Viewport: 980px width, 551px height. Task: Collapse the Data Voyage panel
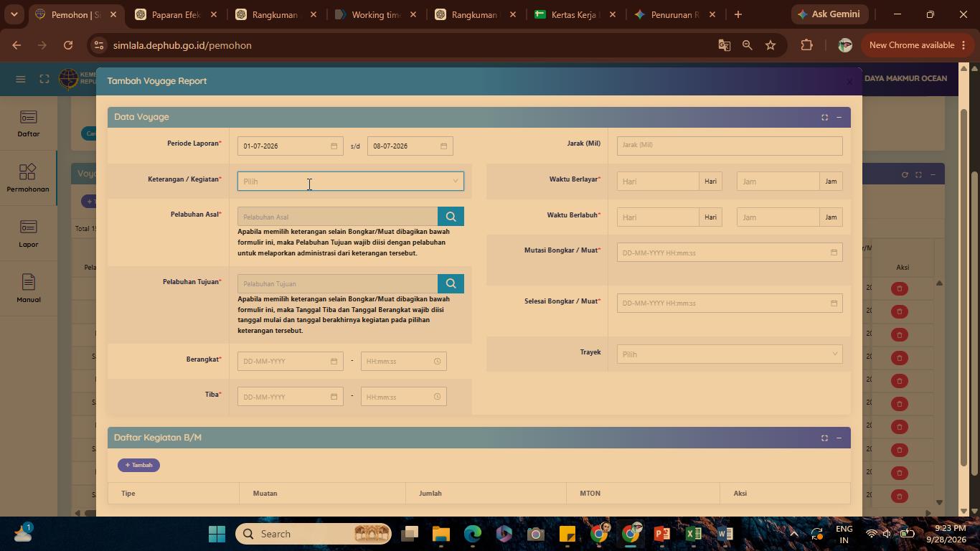tap(839, 117)
